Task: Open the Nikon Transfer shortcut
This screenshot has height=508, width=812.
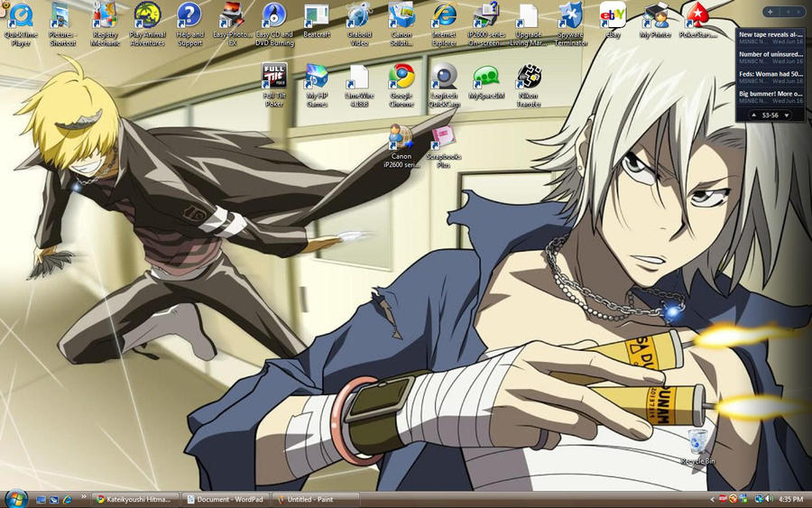Action: pyautogui.click(x=528, y=86)
